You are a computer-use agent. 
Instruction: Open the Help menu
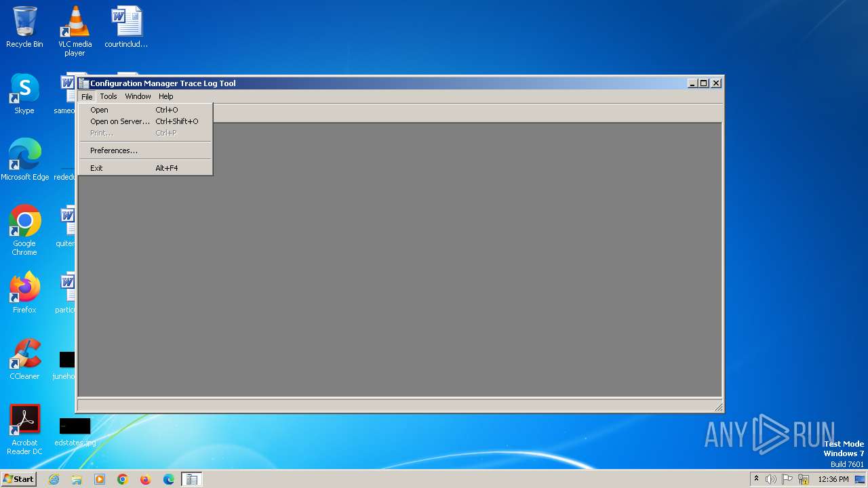[166, 96]
